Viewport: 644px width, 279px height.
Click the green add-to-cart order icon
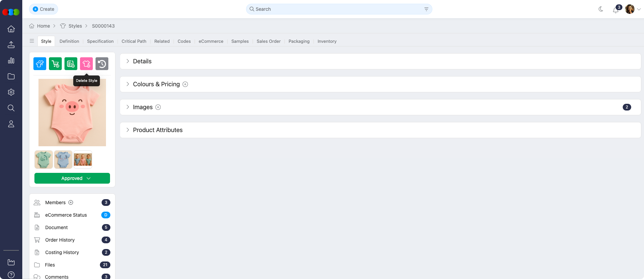click(x=55, y=64)
